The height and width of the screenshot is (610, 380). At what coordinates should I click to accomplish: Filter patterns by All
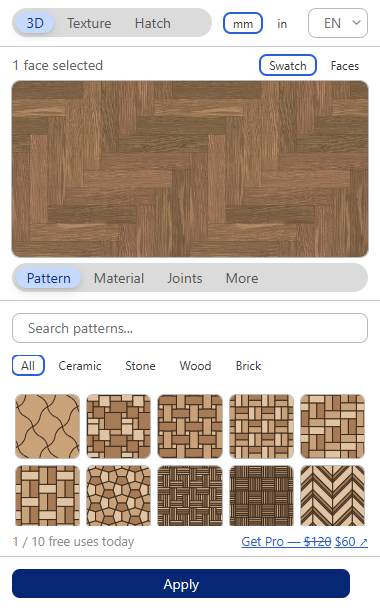(28, 366)
